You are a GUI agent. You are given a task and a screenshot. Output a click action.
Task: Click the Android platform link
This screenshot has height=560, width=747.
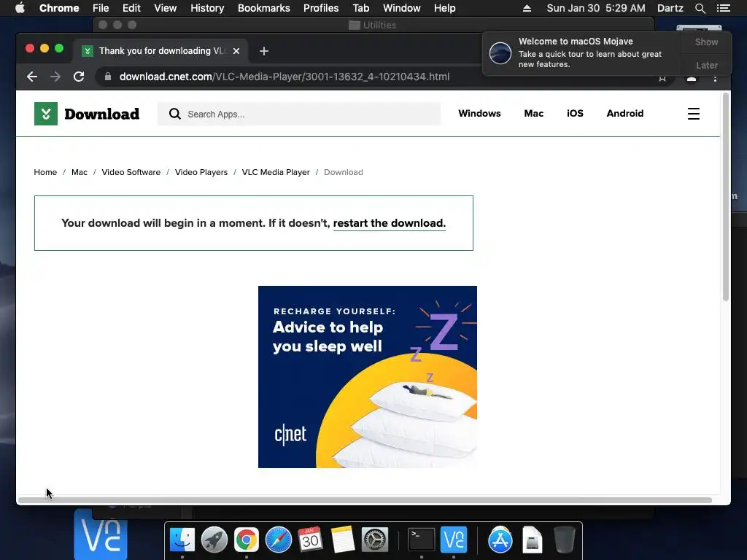click(x=625, y=113)
